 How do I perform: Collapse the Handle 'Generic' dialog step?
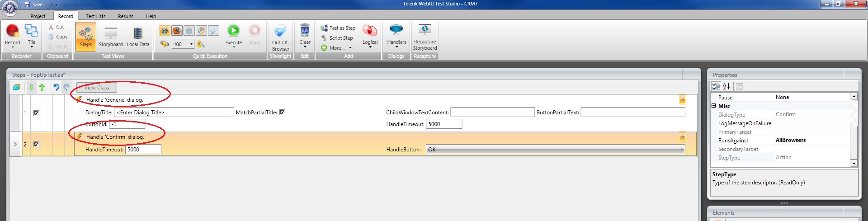[x=682, y=99]
